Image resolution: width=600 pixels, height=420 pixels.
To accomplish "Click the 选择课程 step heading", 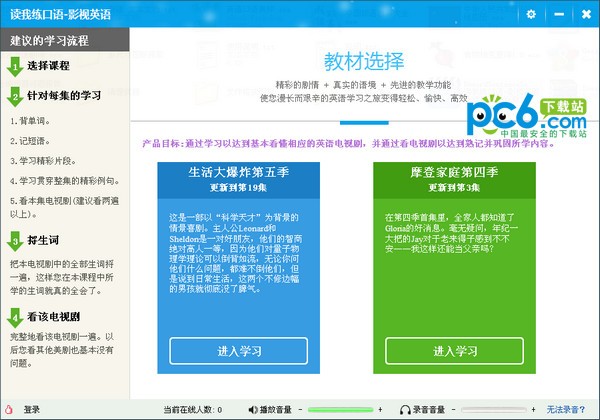I will point(48,66).
